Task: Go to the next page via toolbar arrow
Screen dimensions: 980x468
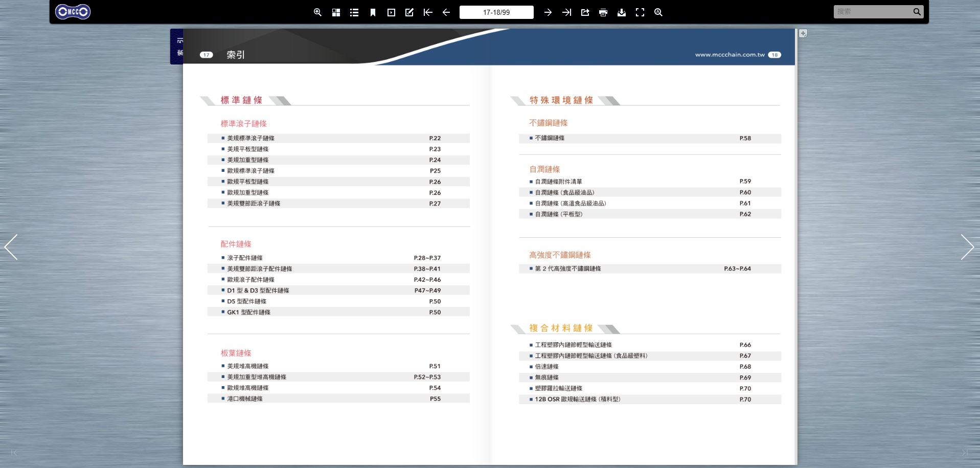Action: 548,12
